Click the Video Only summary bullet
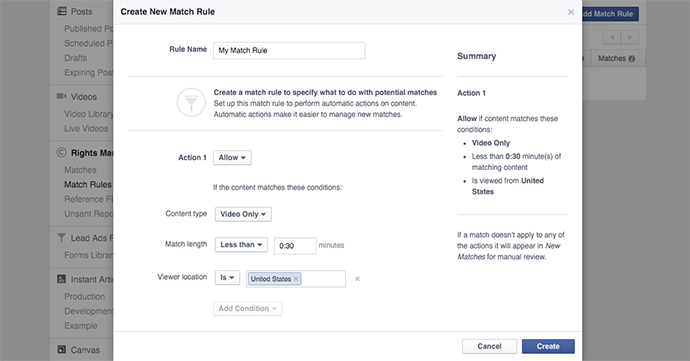Image resolution: width=690 pixels, height=361 pixels. pyautogui.click(x=491, y=143)
